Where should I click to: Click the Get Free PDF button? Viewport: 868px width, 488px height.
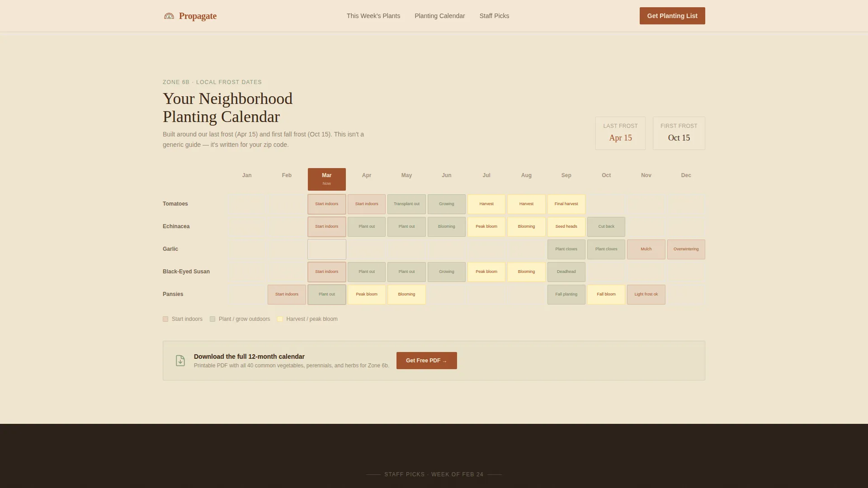427,361
